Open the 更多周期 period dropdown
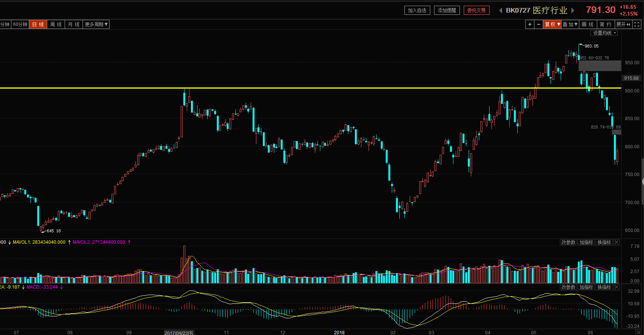Viewport: 644px width, 335px height. tap(96, 24)
